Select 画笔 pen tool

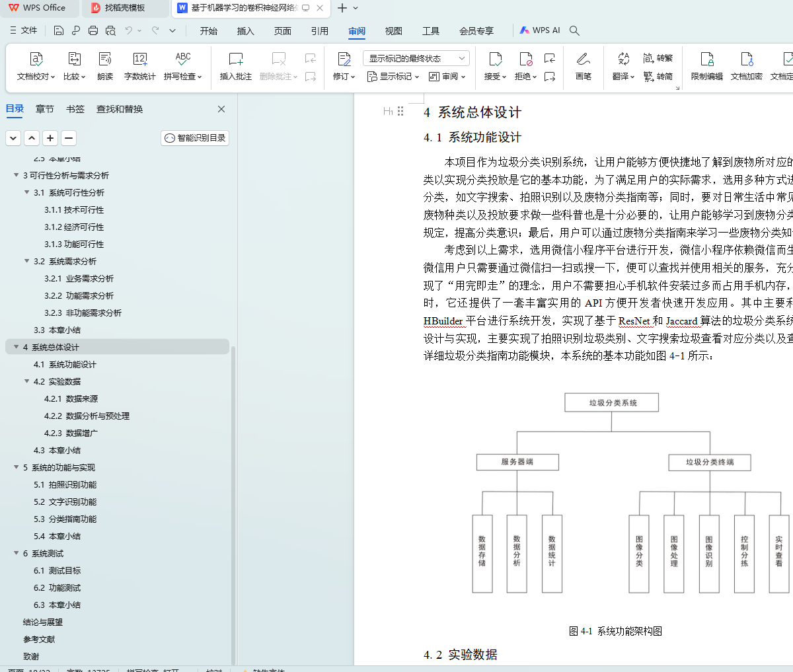[584, 67]
